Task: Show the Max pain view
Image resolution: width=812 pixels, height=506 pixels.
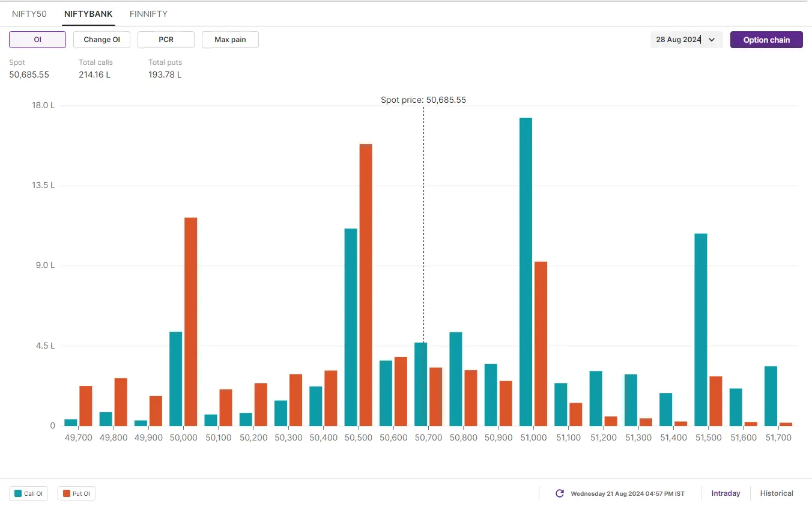Action: point(230,40)
